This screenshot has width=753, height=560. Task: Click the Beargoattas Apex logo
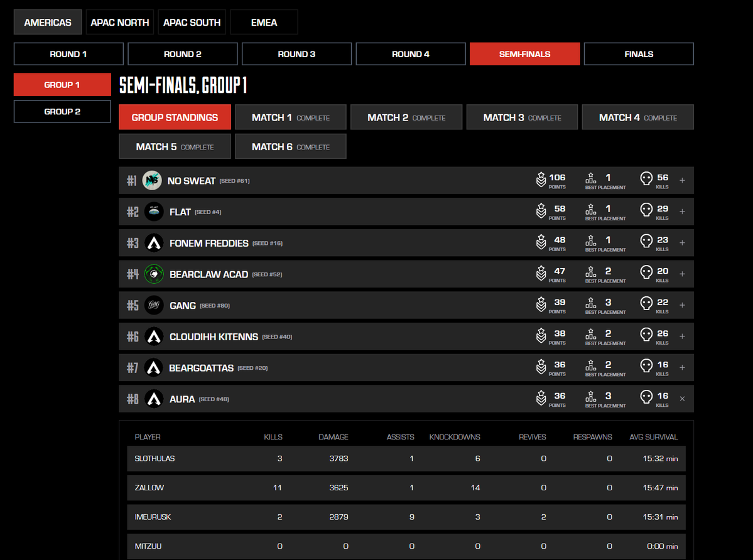tap(154, 367)
